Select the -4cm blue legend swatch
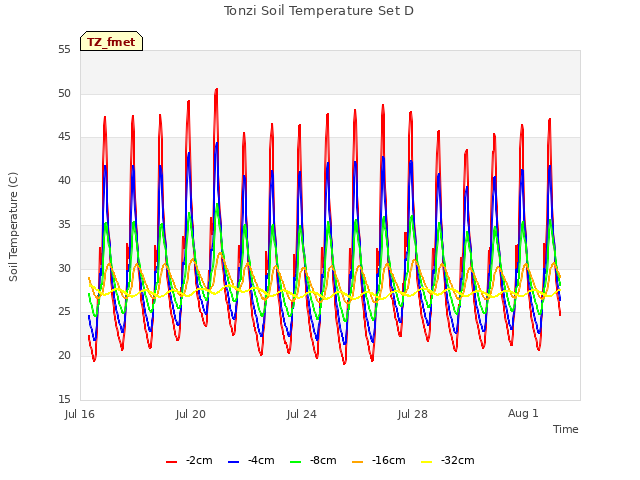Screen dimensions: 640x480 pyautogui.click(x=233, y=462)
